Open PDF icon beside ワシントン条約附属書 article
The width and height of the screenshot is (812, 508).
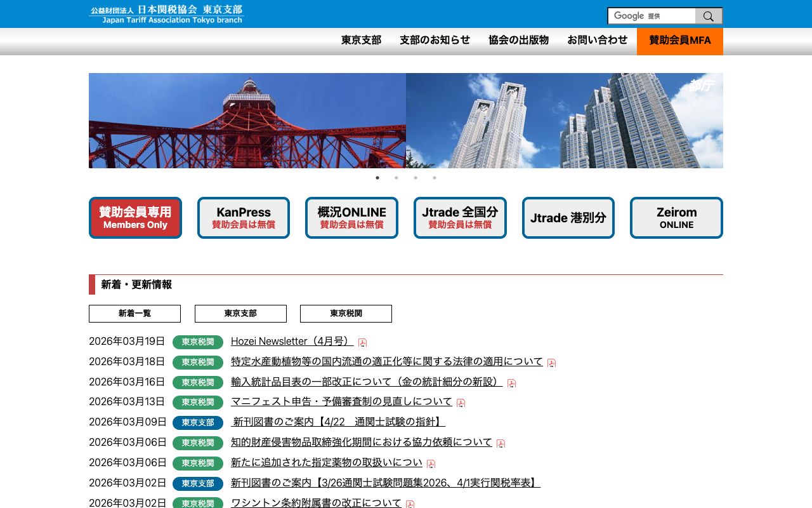click(410, 504)
